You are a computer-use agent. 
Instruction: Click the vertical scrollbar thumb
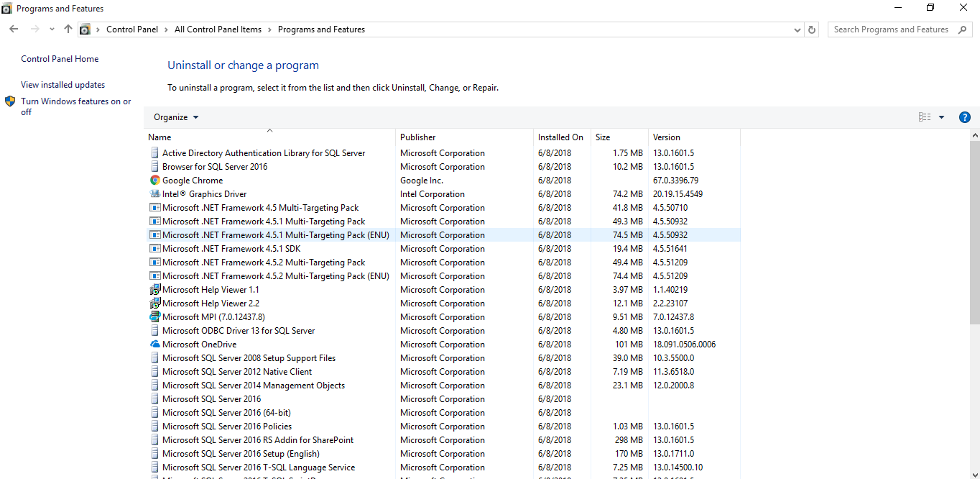(x=975, y=232)
